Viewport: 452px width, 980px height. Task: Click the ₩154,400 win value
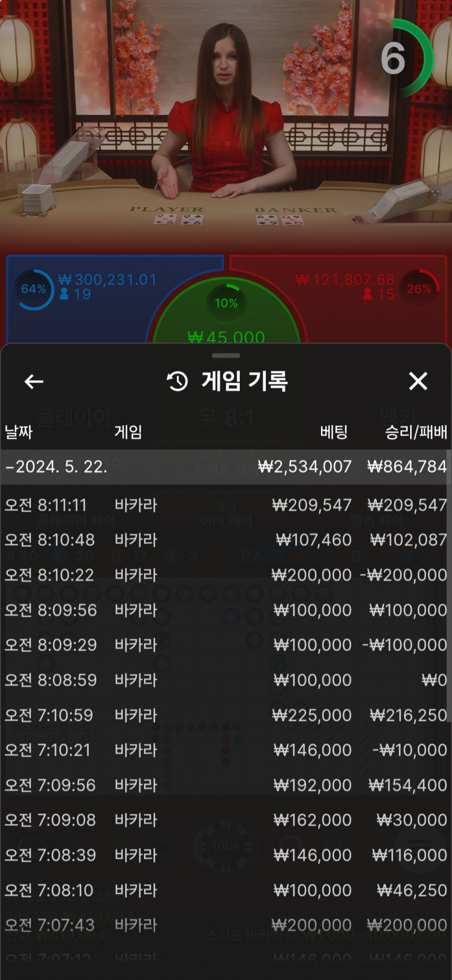tap(408, 785)
